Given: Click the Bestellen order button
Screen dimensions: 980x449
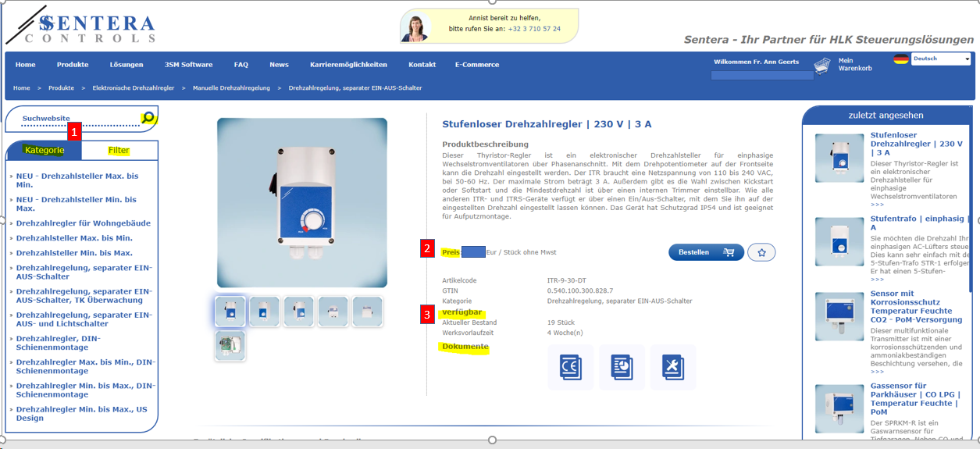Looking at the screenshot, I should [x=706, y=252].
